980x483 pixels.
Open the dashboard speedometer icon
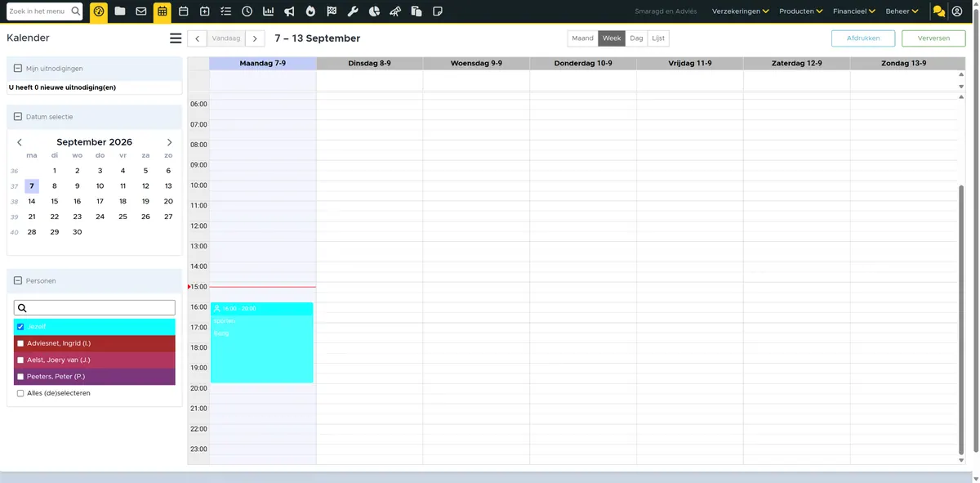[98, 11]
